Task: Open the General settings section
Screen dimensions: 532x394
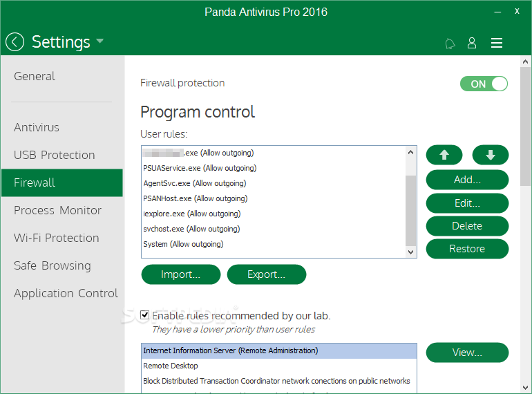Action: (x=35, y=76)
